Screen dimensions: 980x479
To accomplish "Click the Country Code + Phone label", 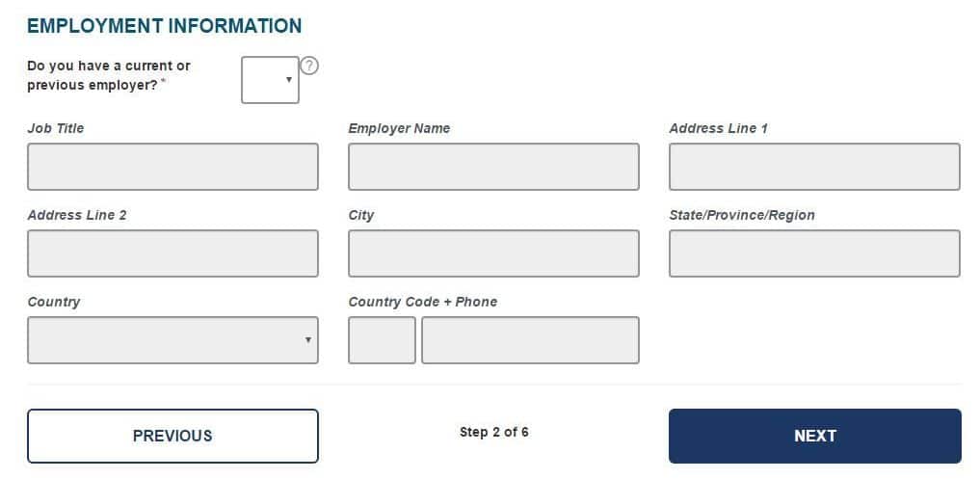I will click(422, 302).
